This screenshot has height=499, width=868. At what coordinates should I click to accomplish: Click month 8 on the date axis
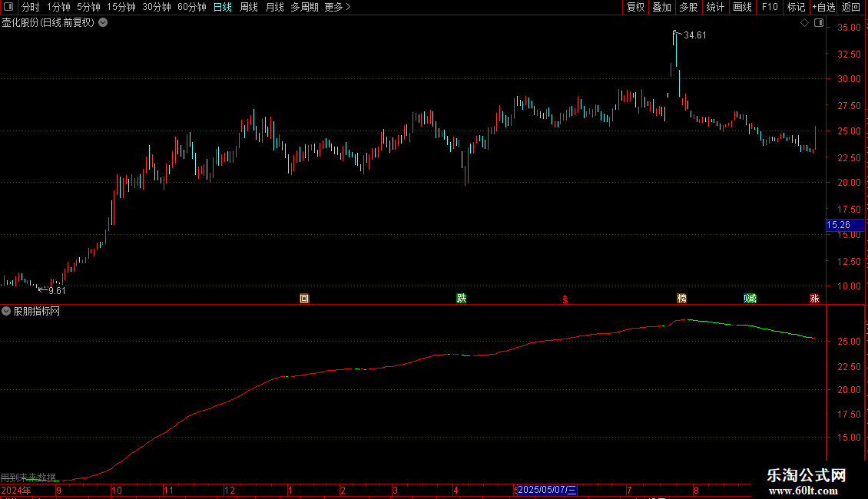click(696, 490)
